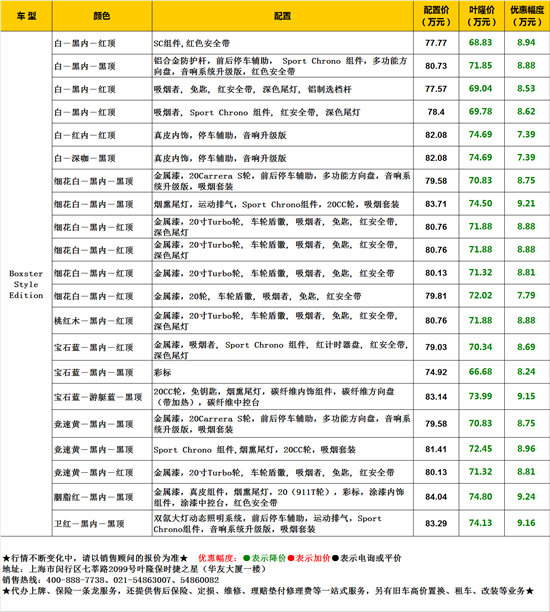The image size is (550, 612).
Task: Click the 车型 column header
Action: (x=26, y=16)
